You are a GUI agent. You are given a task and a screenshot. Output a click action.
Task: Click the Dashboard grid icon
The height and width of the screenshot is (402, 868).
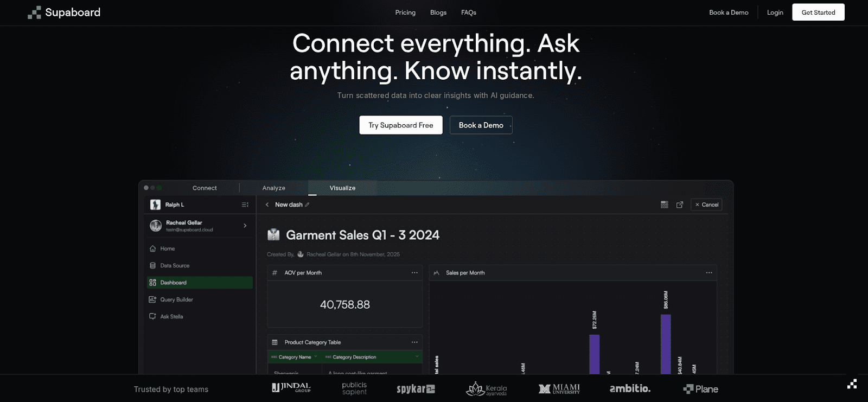tap(152, 283)
